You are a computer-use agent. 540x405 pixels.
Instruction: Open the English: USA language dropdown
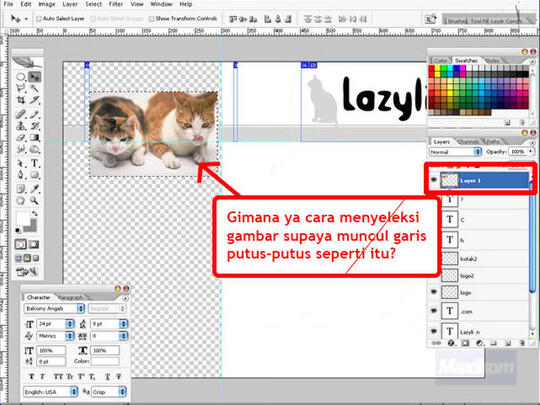click(x=51, y=392)
